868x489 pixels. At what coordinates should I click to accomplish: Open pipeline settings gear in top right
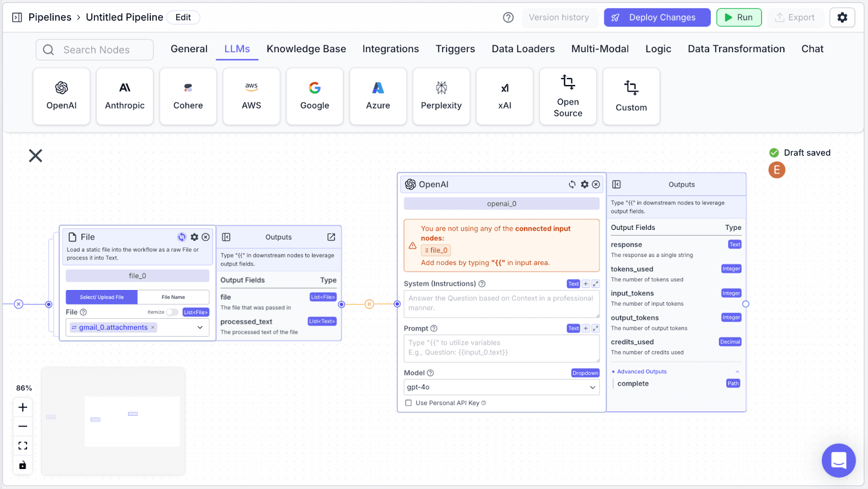point(842,17)
